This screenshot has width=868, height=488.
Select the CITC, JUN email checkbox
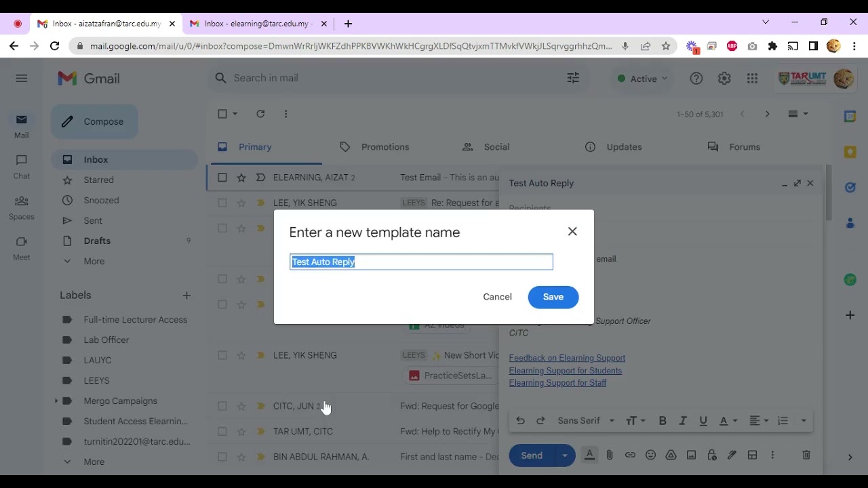[222, 406]
